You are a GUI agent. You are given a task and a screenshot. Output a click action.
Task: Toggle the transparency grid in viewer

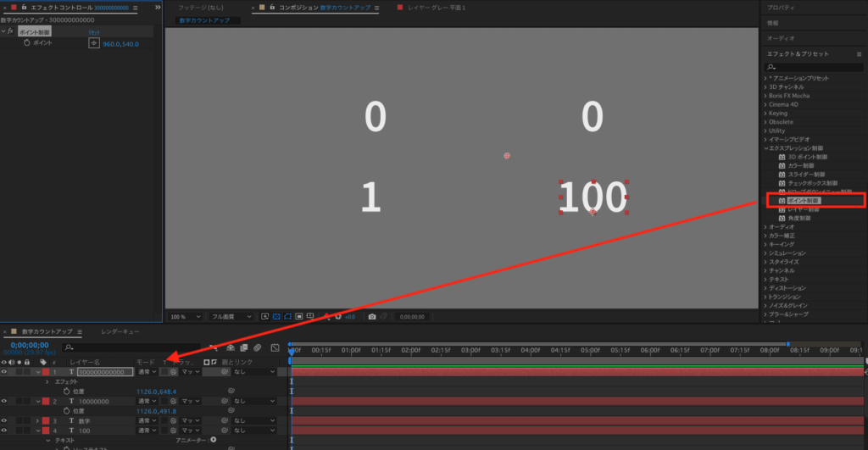click(299, 316)
